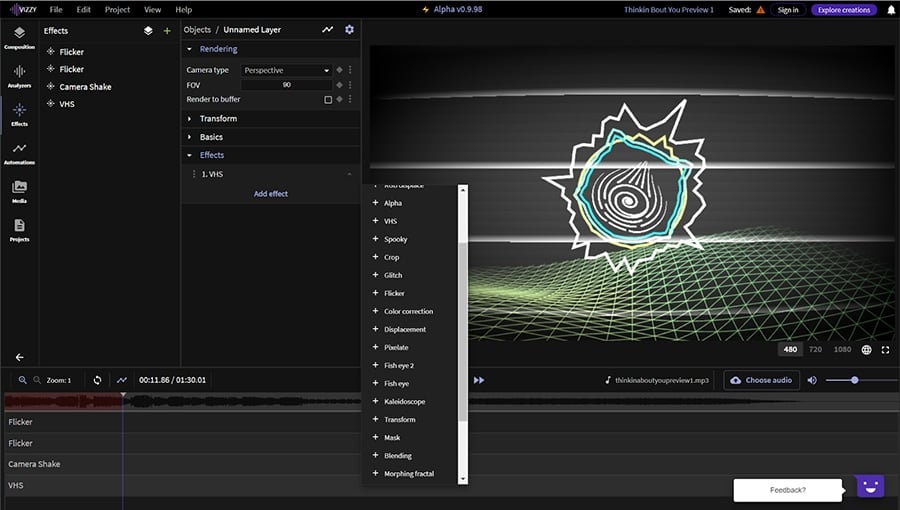900x510 pixels.
Task: Click the Add effect link
Action: 271,194
